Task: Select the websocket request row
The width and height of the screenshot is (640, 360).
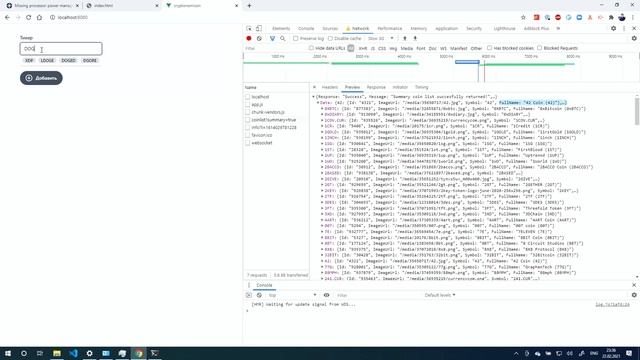Action: click(276, 143)
